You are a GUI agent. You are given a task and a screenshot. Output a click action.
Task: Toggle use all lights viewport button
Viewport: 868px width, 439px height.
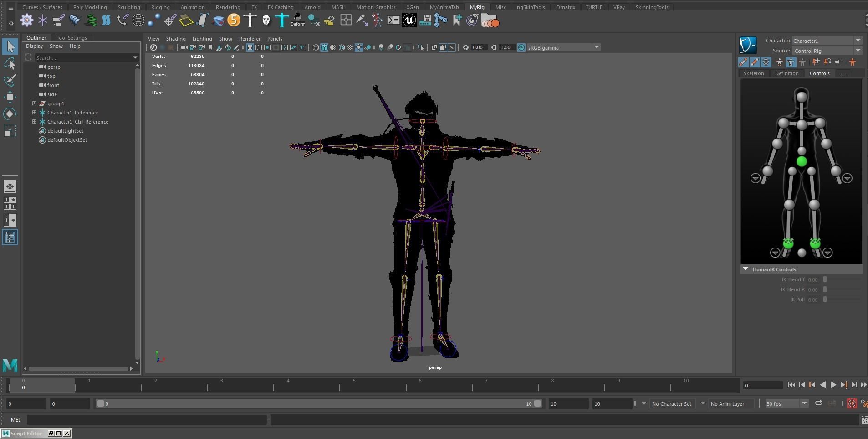coord(359,47)
